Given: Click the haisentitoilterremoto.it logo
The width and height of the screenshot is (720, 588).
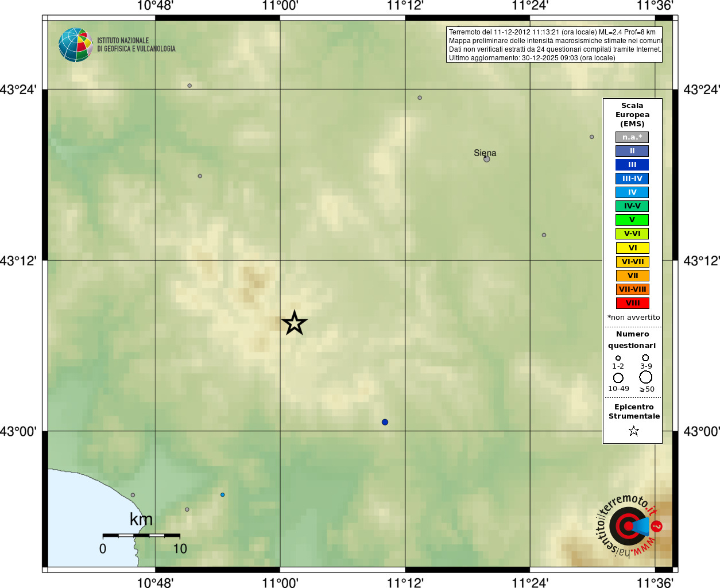Looking at the screenshot, I should (628, 526).
